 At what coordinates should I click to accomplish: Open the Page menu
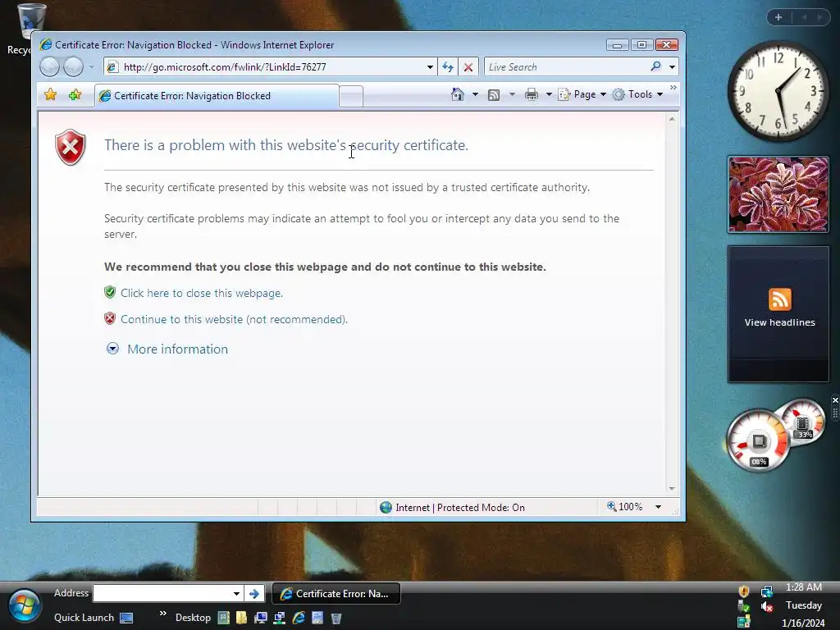coord(582,94)
